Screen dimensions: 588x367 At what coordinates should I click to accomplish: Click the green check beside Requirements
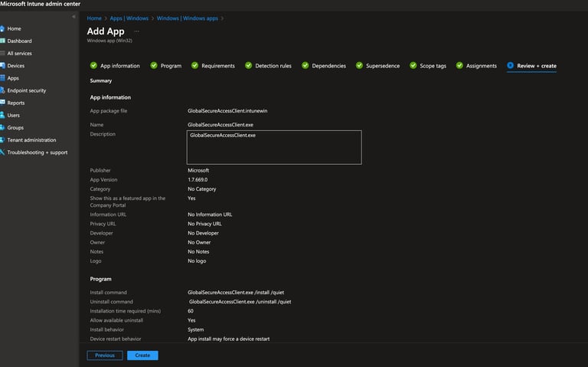[x=194, y=65]
